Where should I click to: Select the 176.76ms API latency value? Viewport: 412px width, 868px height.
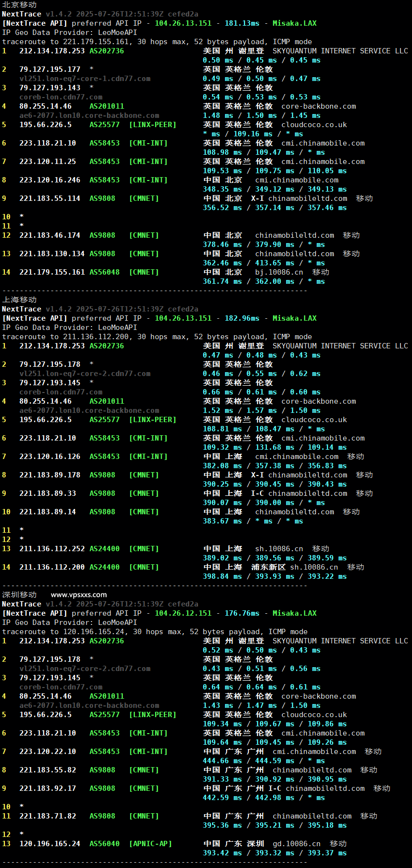pyautogui.click(x=242, y=613)
